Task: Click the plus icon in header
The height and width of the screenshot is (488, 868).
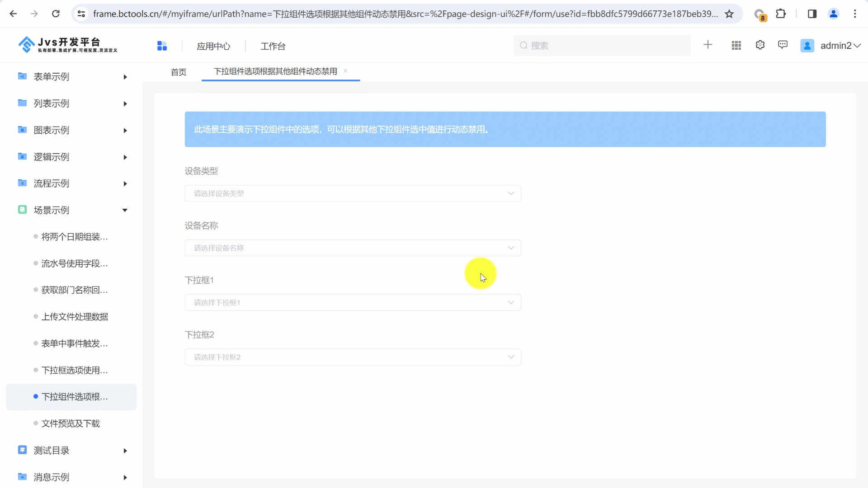Action: (x=708, y=45)
